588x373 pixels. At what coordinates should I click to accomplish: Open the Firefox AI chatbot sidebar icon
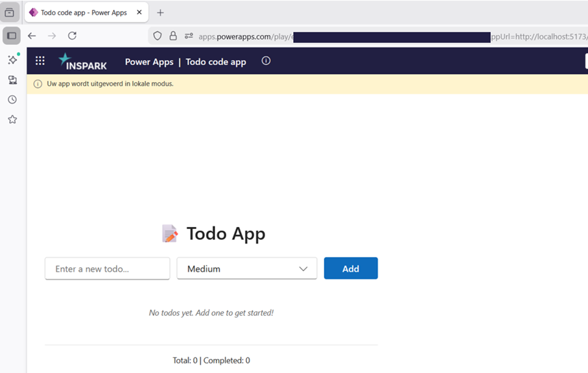pos(12,60)
